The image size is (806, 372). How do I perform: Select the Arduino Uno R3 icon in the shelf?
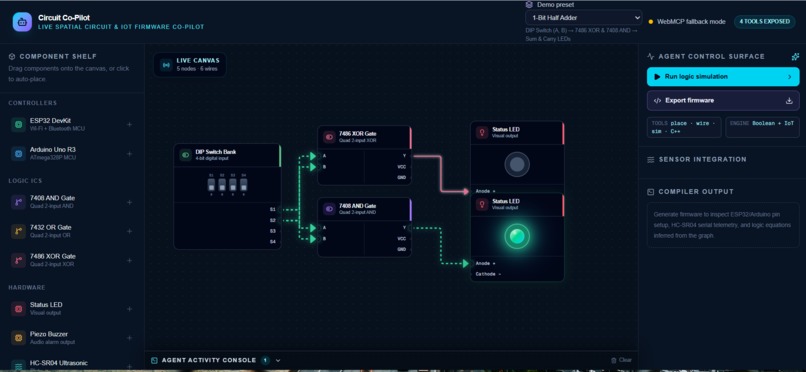(x=19, y=153)
